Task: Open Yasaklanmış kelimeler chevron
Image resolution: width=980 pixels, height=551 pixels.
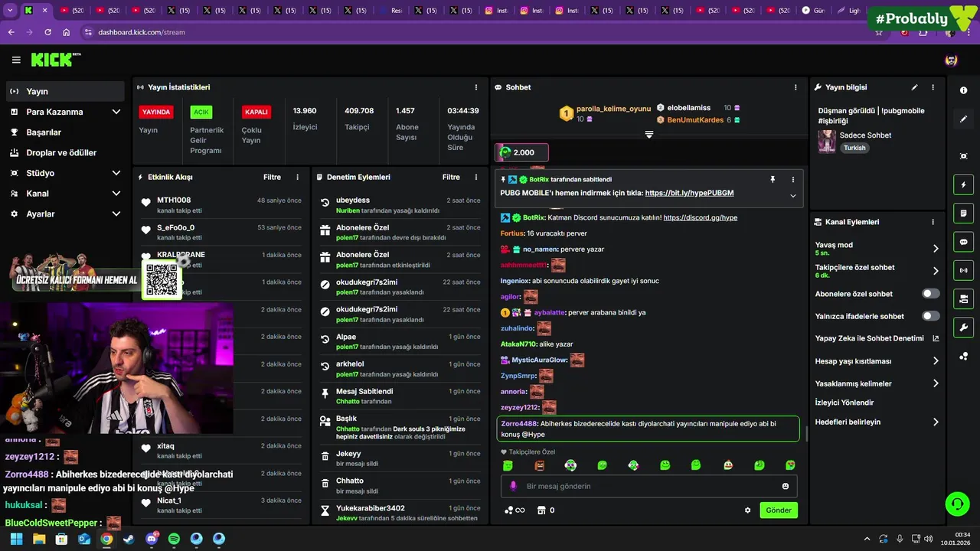Action: coord(936,383)
